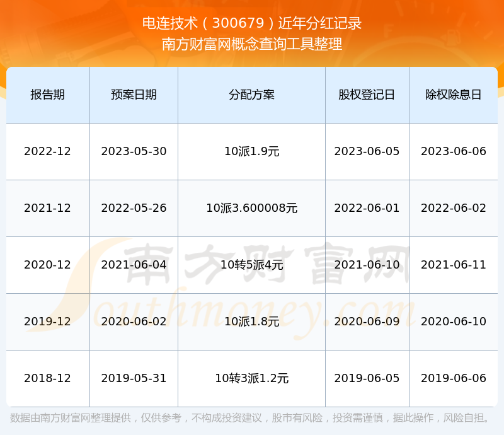Click the 预案日期 column header
This screenshot has width=504, height=435.
tap(134, 95)
